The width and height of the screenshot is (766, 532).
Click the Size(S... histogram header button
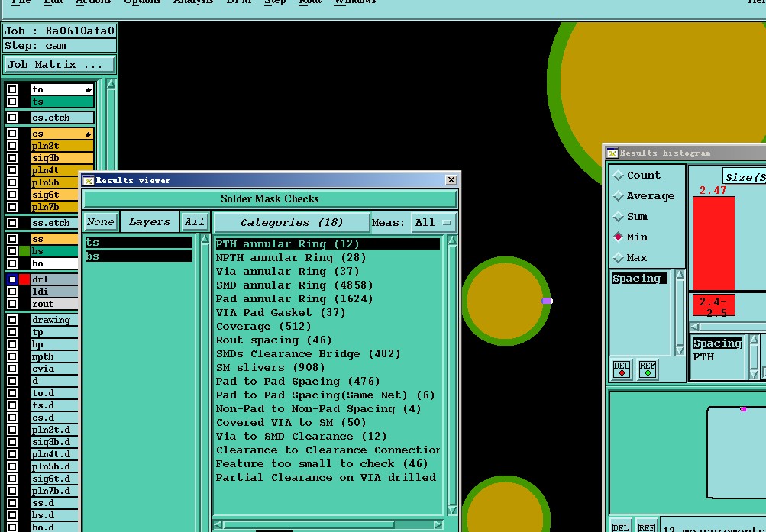(x=745, y=176)
